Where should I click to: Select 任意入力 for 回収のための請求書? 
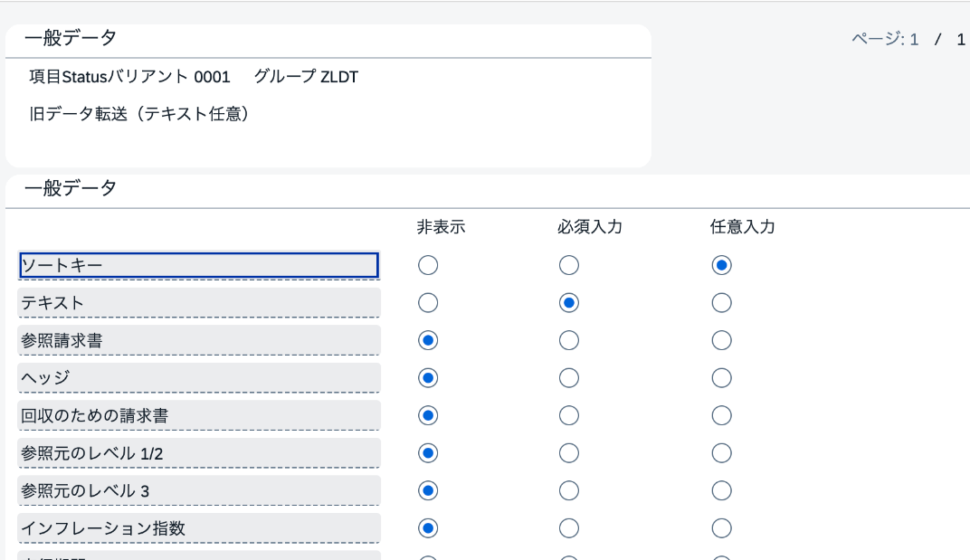(721, 415)
